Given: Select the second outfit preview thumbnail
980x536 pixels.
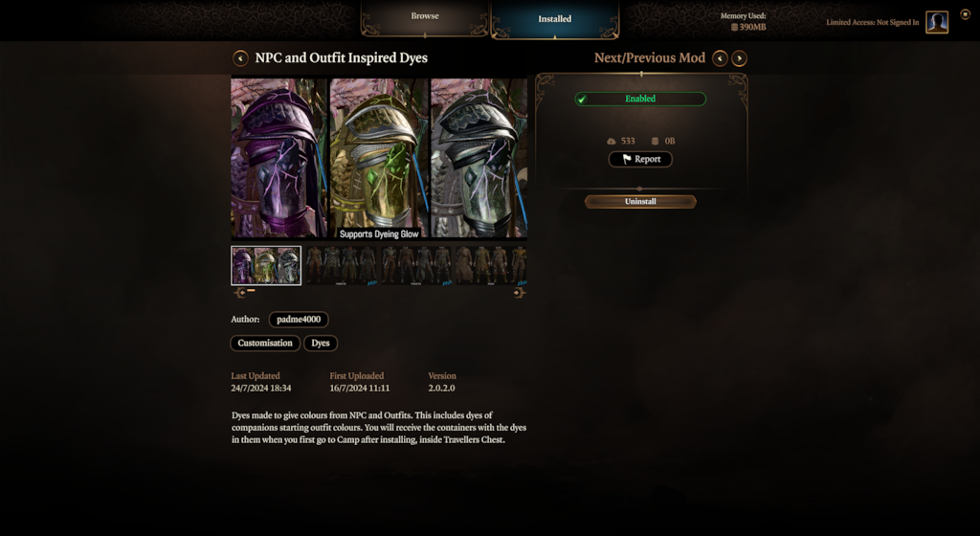Looking at the screenshot, I should 342,265.
